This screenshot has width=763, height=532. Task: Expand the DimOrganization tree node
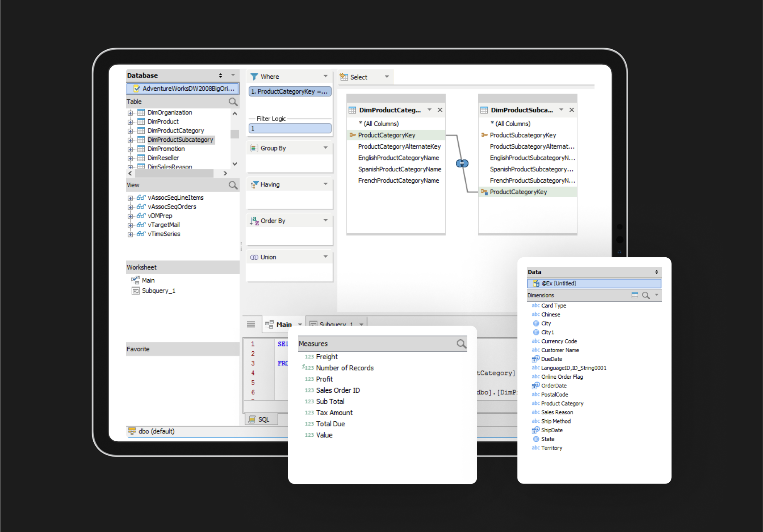(130, 113)
